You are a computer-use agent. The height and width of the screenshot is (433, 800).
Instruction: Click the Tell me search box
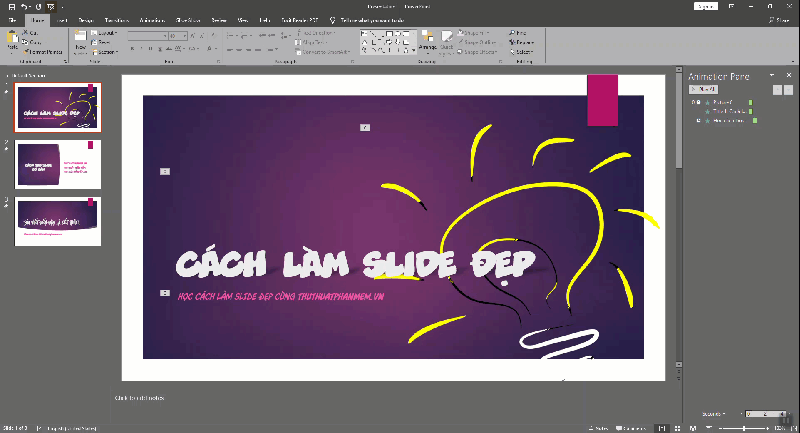tap(367, 20)
